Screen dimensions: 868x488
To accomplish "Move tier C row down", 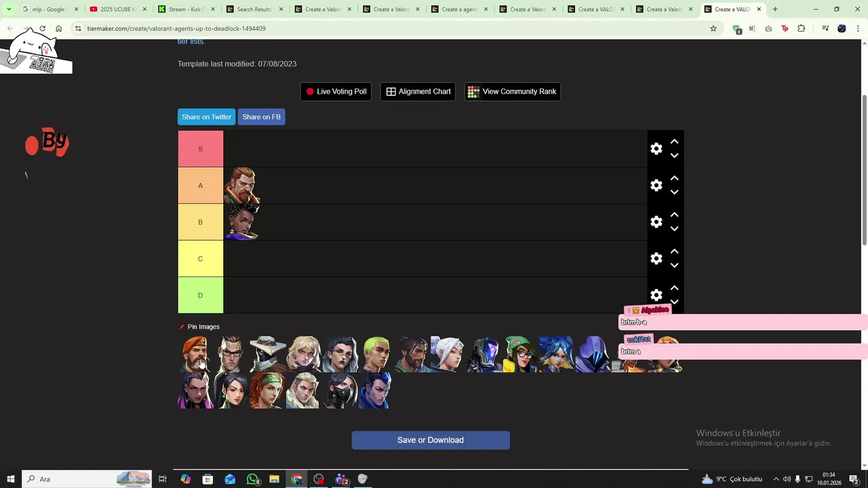I will [675, 266].
